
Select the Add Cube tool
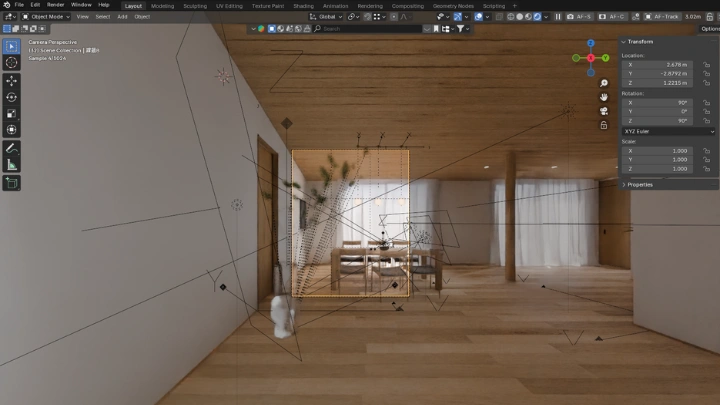[11, 183]
